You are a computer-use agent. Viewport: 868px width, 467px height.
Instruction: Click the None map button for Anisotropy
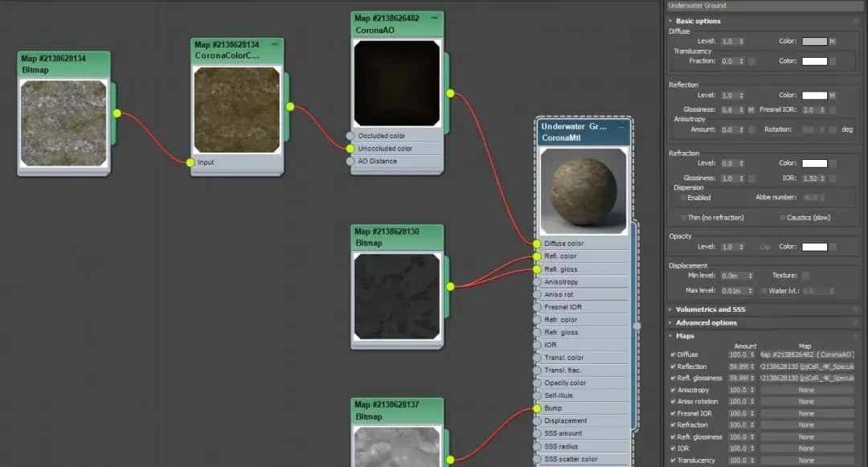point(807,390)
